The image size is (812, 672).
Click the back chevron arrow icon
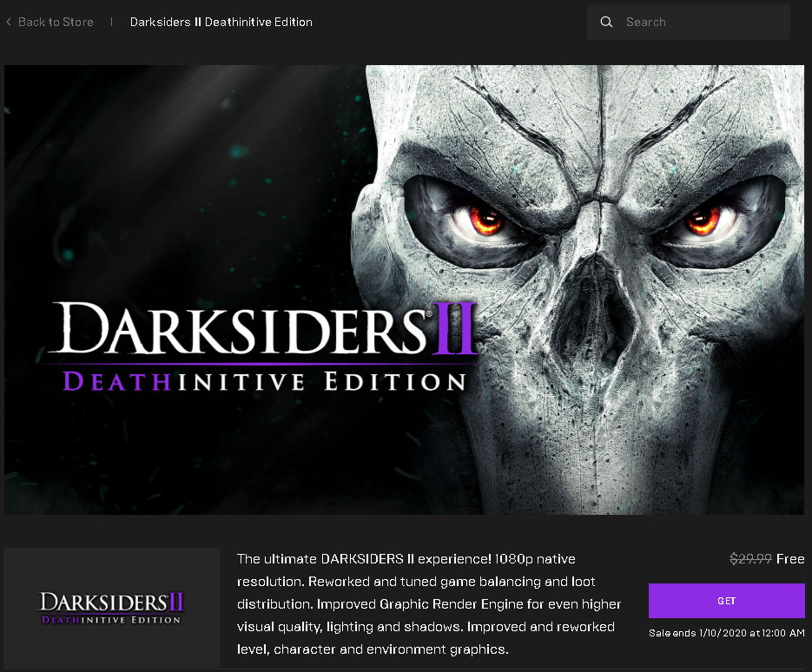[x=9, y=22]
